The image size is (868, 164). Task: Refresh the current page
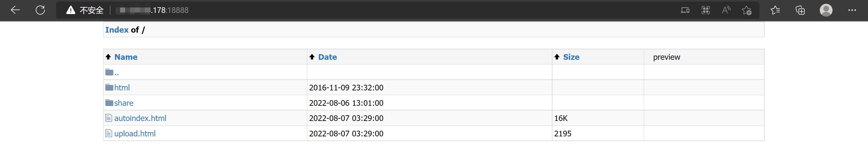point(40,10)
